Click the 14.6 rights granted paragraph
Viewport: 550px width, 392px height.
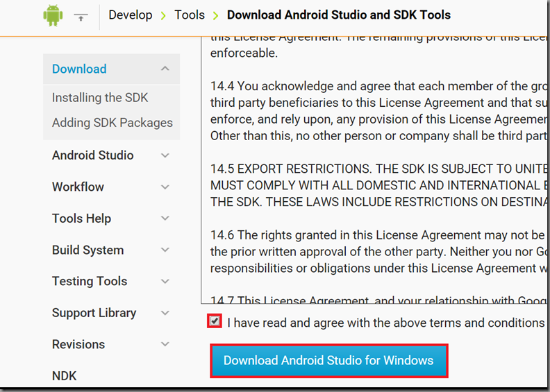pyautogui.click(x=379, y=252)
